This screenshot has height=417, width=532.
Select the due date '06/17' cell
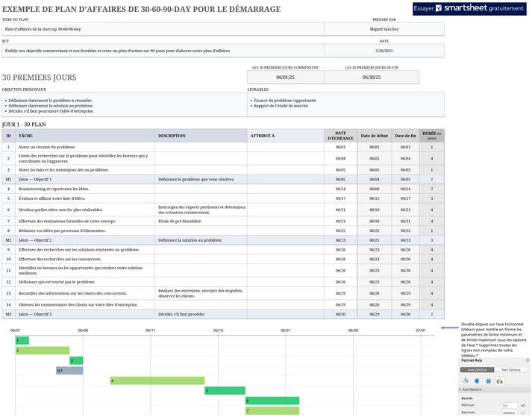tap(340, 198)
